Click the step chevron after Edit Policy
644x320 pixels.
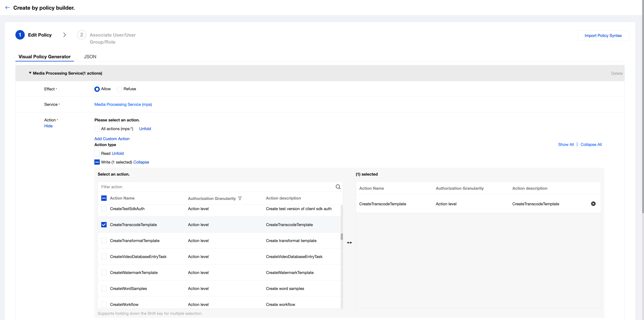coord(64,35)
